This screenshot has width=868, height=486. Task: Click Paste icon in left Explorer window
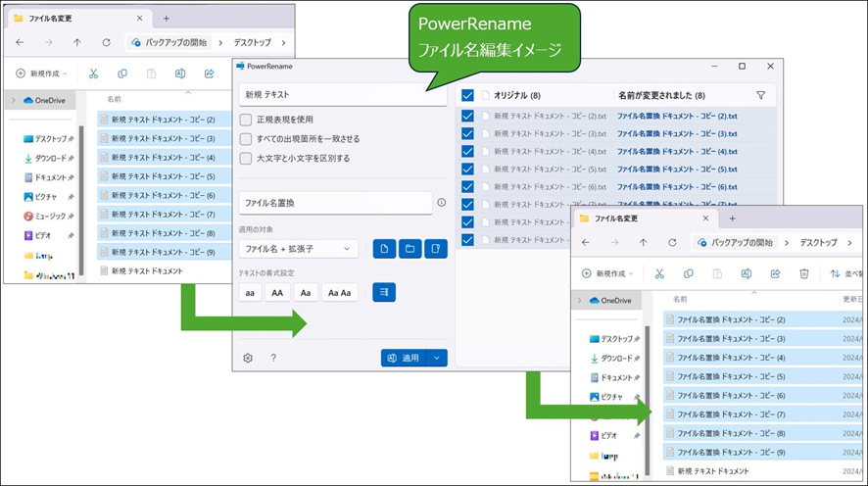point(151,73)
